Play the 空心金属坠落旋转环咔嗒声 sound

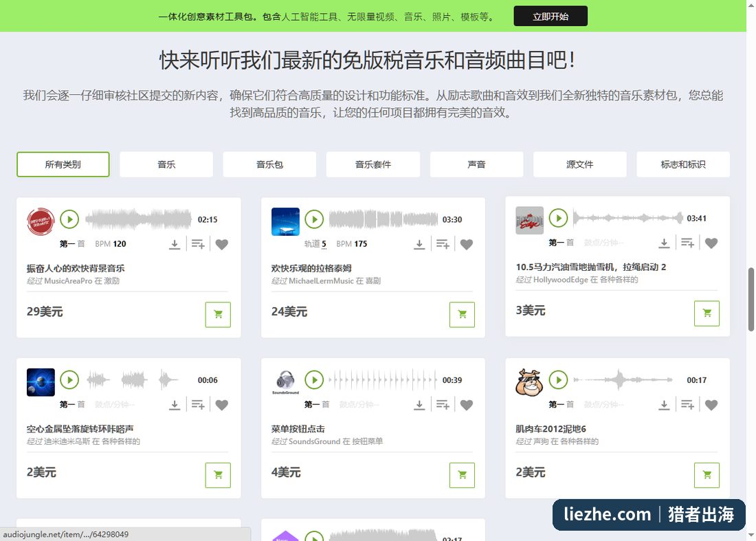tap(69, 380)
